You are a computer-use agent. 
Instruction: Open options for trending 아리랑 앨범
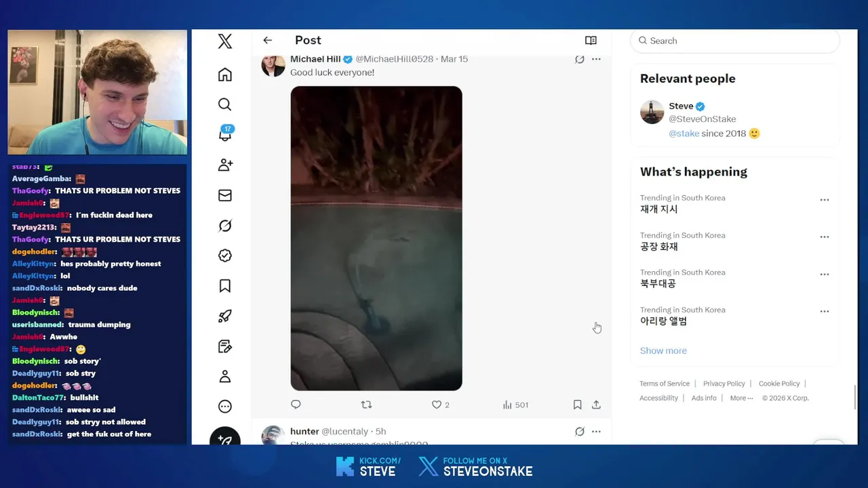(x=825, y=312)
